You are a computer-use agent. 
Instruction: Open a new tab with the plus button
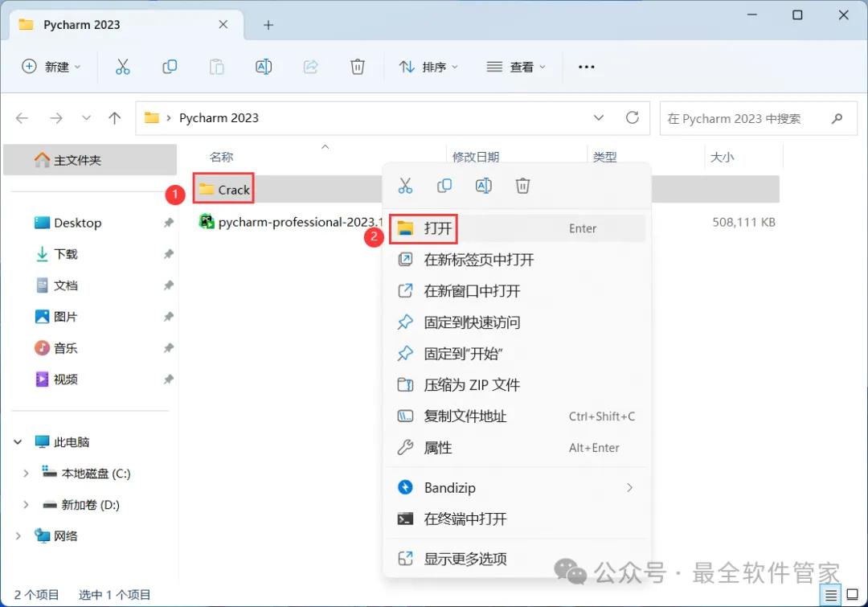[268, 25]
